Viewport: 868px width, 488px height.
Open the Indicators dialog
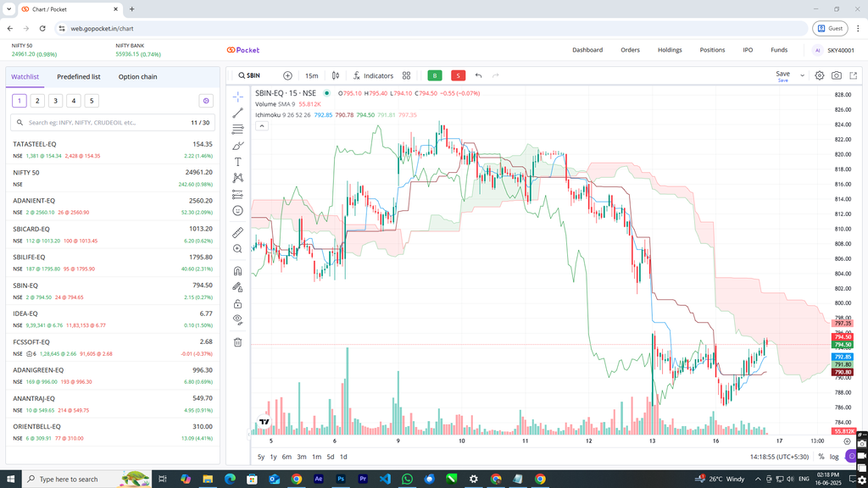[373, 75]
